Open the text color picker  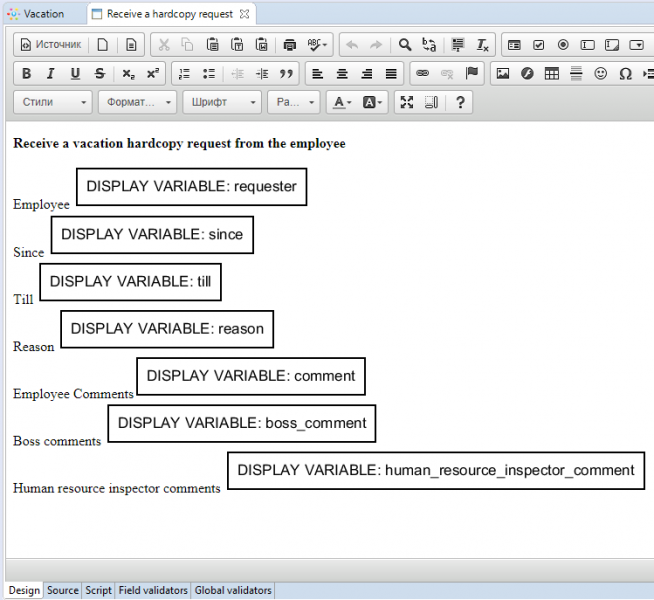click(341, 103)
